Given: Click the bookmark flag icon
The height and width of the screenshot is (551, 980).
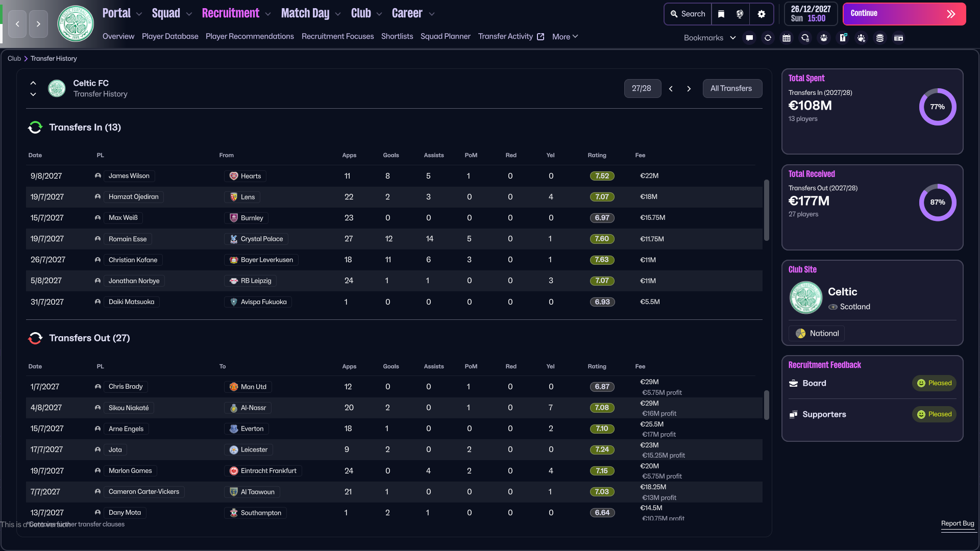Looking at the screenshot, I should coord(721,14).
